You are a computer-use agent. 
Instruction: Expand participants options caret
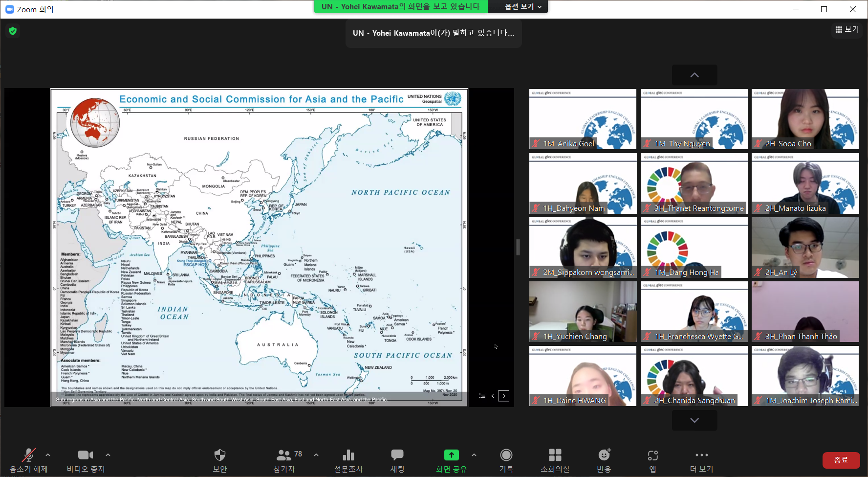point(316,455)
